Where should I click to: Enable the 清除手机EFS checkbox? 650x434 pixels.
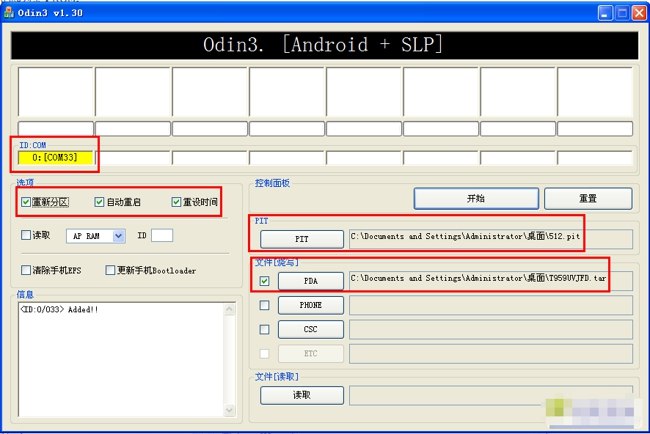pos(26,270)
